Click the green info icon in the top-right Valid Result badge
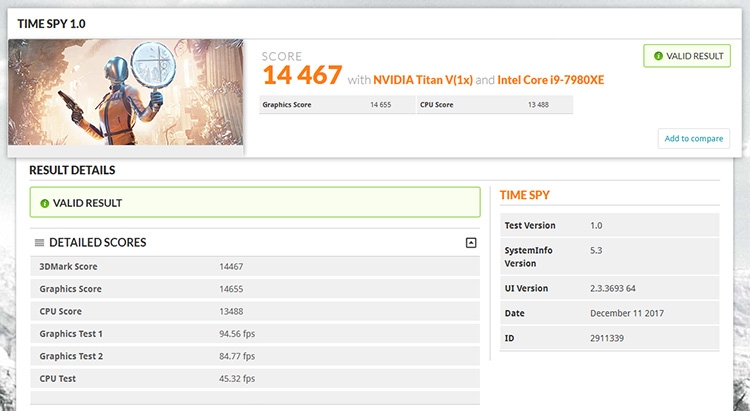The height and width of the screenshot is (411, 750). 658,56
